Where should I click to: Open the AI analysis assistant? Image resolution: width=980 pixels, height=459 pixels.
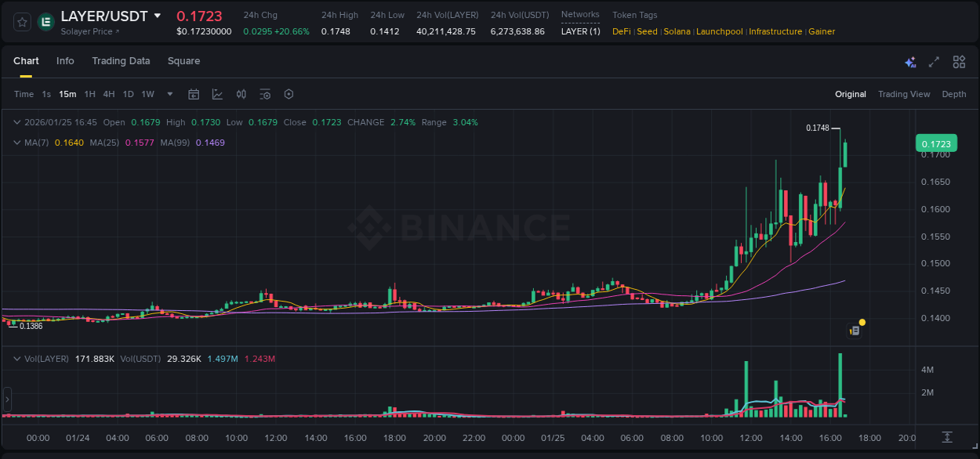pos(910,62)
